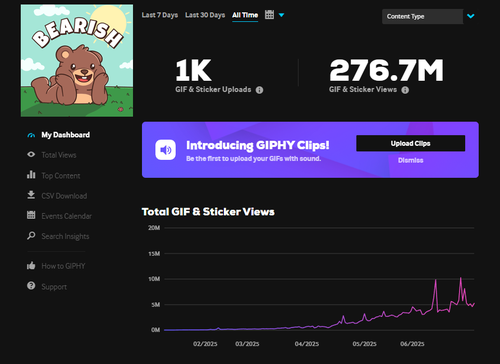500x364 pixels.
Task: Click the Bearish bear profile image
Action: [x=77, y=61]
